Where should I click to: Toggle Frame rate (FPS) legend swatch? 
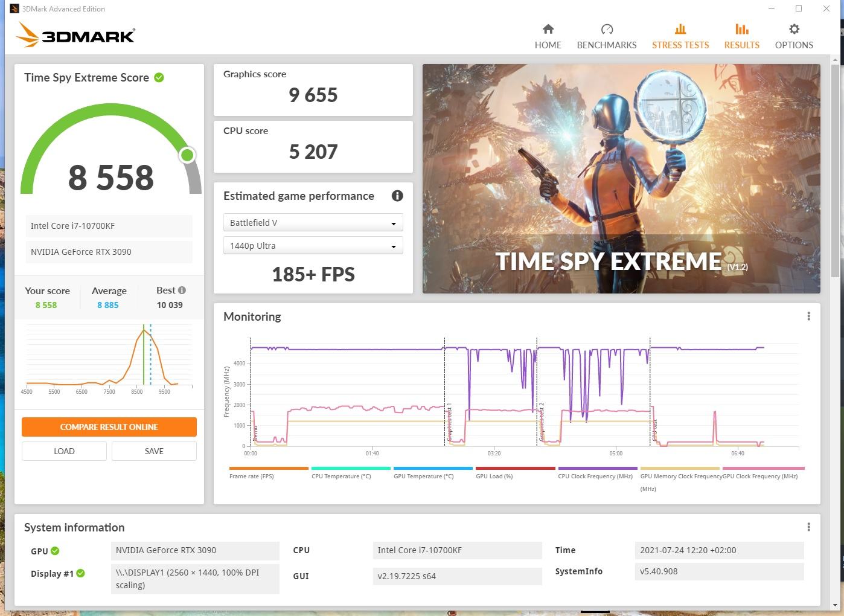(x=269, y=468)
